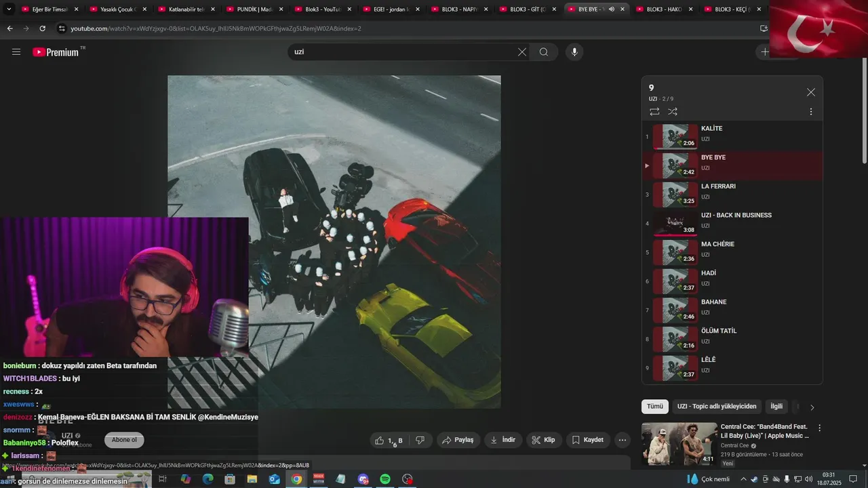This screenshot has width=868, height=488.
Task: Open the 'Çok nemli' weather widget
Action: pos(708,479)
